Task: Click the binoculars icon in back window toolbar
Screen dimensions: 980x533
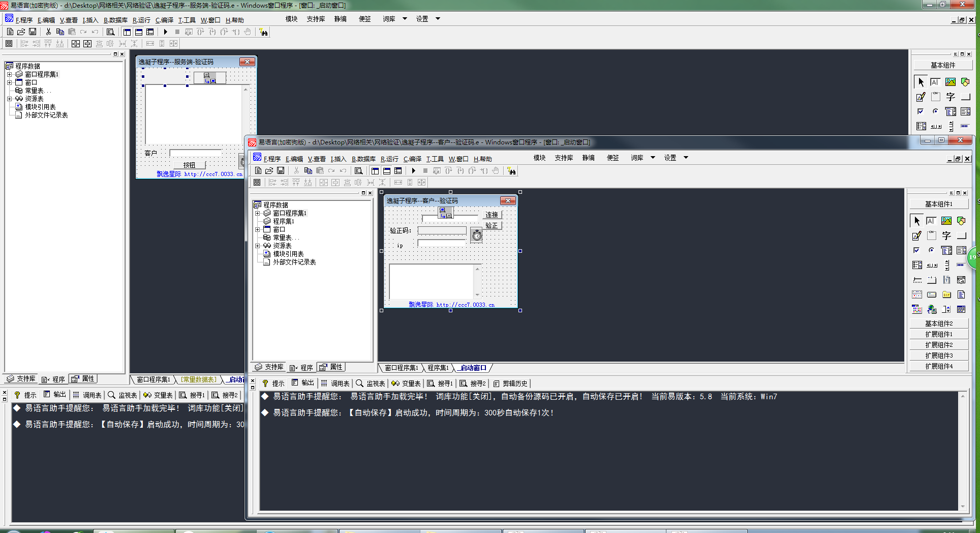Action: [x=263, y=32]
